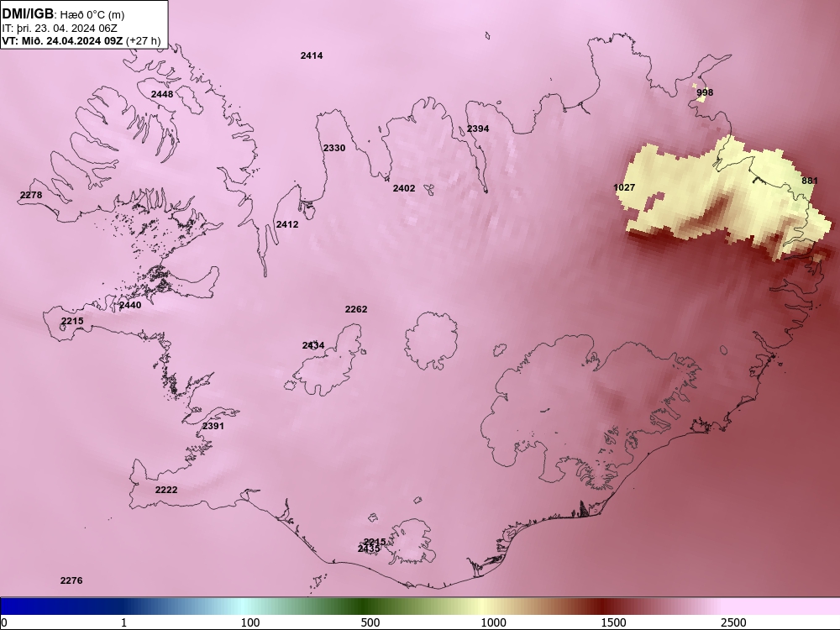Image resolution: width=840 pixels, height=630 pixels.
Task: Click the 0 label on the color scale
Action: pos(4,622)
